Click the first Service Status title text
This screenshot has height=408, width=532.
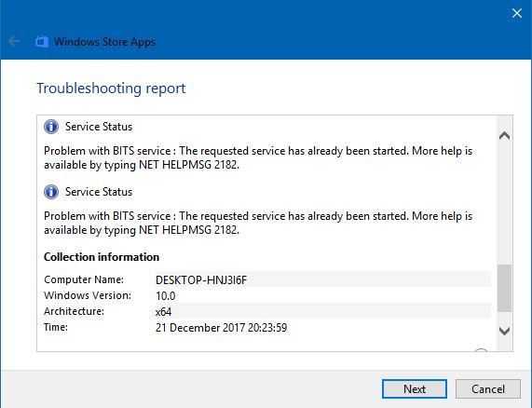coord(99,127)
